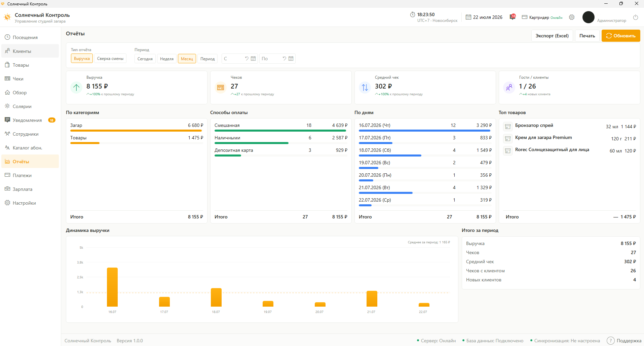Click the power logout icon
Image resolution: width=644 pixels, height=346 pixels.
point(636,17)
